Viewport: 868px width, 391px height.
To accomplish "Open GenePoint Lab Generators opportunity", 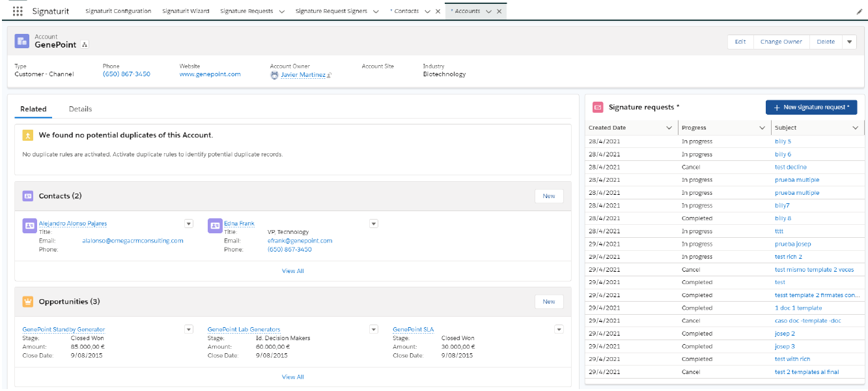I will coord(244,330).
